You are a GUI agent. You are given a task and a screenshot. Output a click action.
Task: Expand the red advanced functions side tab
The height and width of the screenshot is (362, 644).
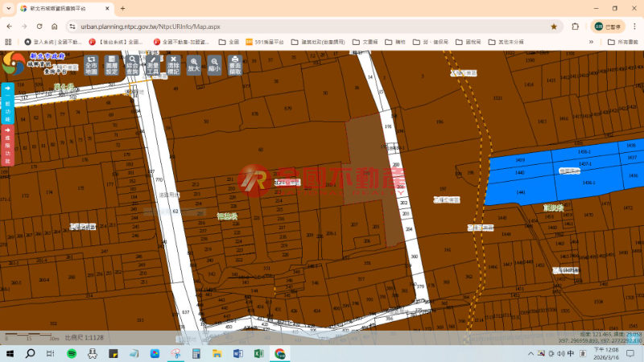tap(7, 146)
